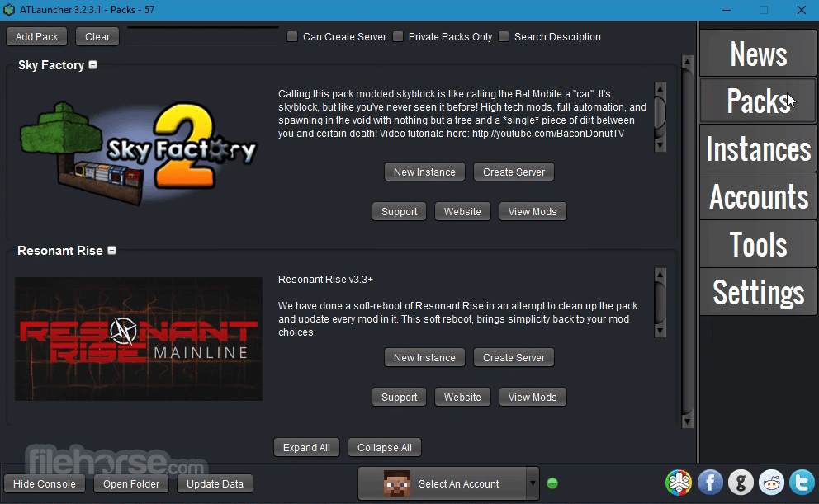Click the Update Data button
This screenshot has width=819, height=504.
tap(215, 483)
